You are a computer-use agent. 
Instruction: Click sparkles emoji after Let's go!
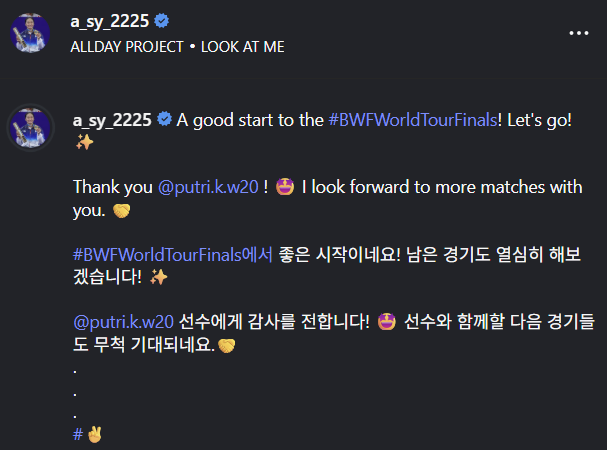(x=84, y=142)
